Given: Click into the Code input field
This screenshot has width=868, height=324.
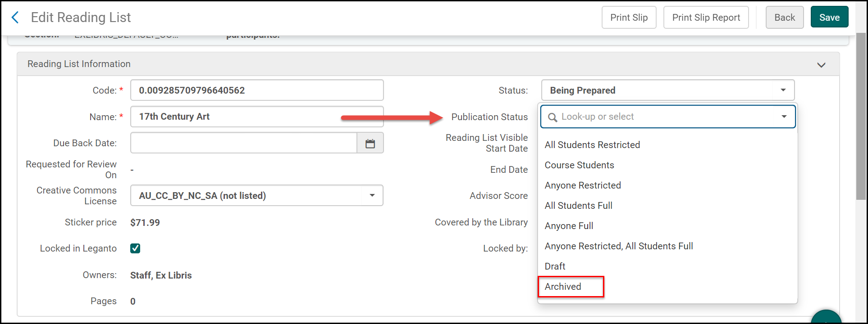Looking at the screenshot, I should click(x=257, y=90).
